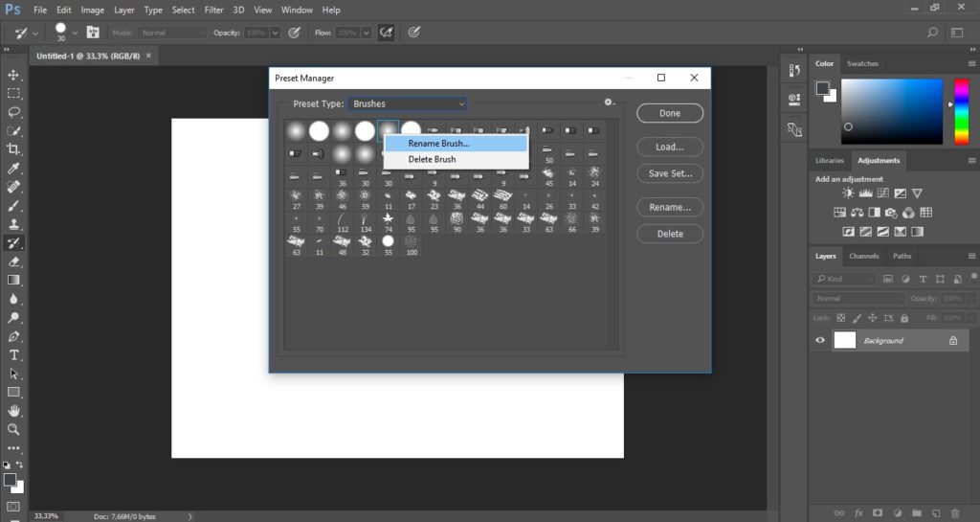Select the Zoom tool in toolbar
This screenshot has height=522, width=980.
[13, 430]
